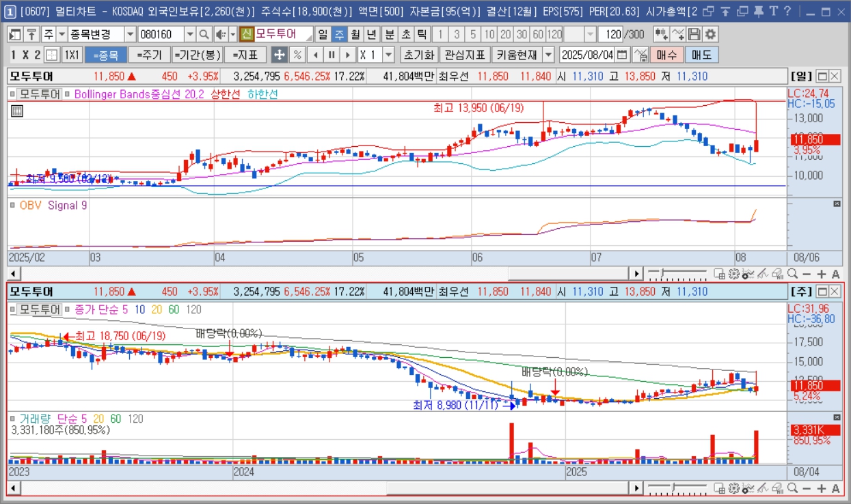The height and width of the screenshot is (504, 851).
Task: Click the step-forward replay arrow
Action: 348,55
